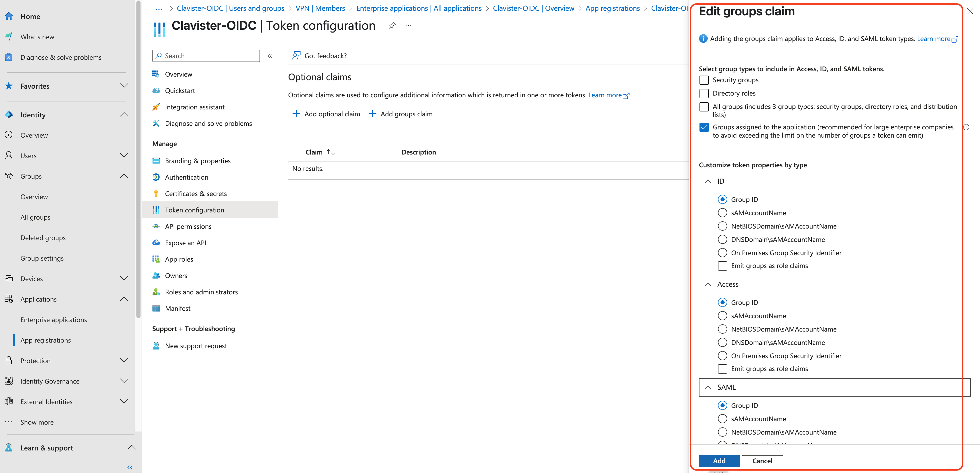
Task: Check the All groups checkbox
Action: [x=704, y=107]
